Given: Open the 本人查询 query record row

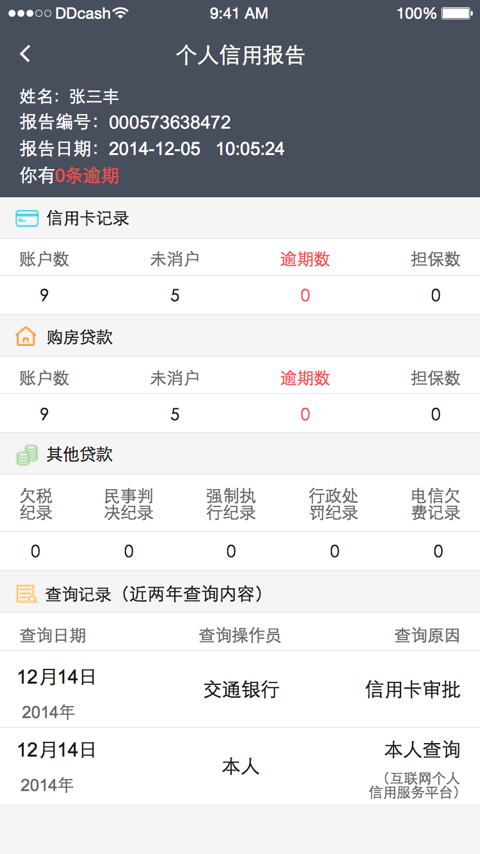Looking at the screenshot, I should click(x=240, y=767).
